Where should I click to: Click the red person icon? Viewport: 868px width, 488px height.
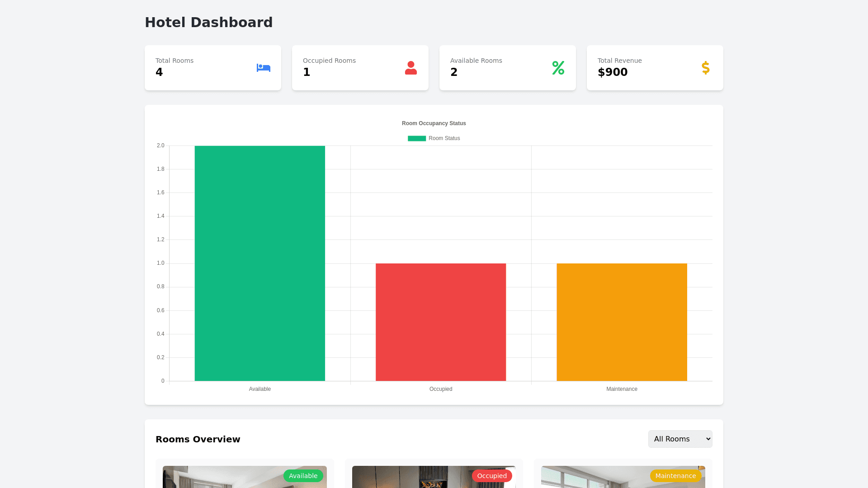[x=410, y=68]
